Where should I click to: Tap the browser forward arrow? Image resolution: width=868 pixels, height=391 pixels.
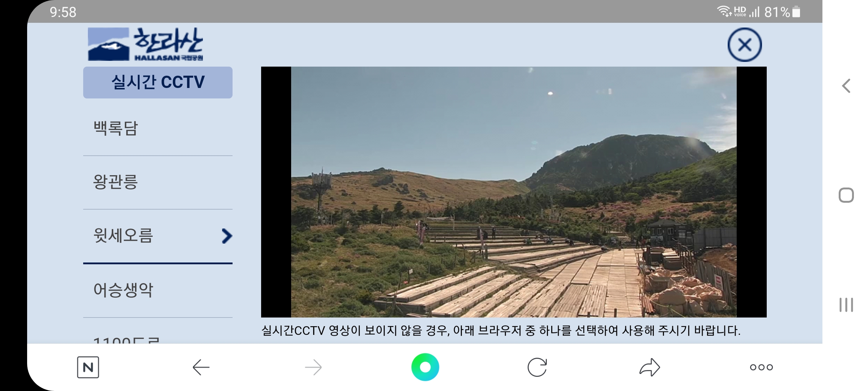(x=313, y=367)
